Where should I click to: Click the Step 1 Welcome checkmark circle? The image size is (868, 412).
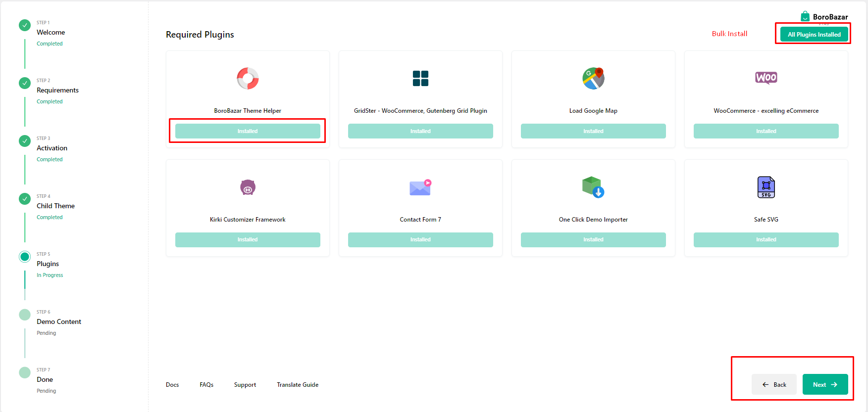[x=25, y=25]
